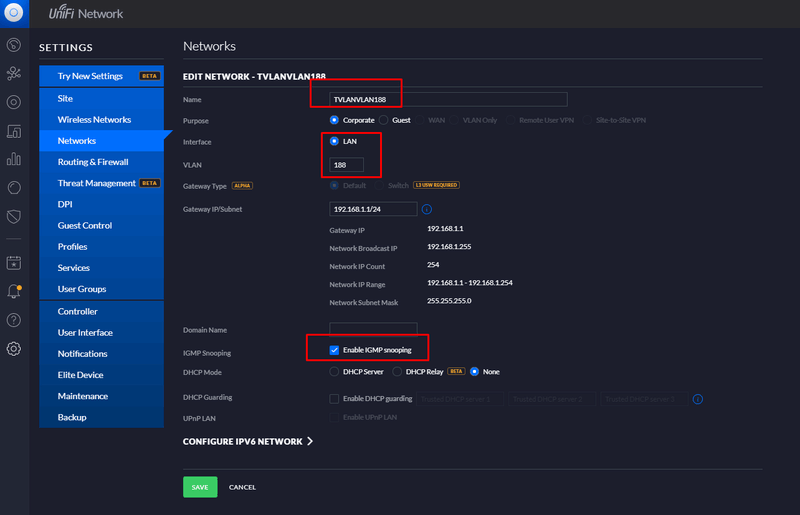This screenshot has height=515, width=800.
Task: Open the Events calendar icon
Action: point(14,263)
